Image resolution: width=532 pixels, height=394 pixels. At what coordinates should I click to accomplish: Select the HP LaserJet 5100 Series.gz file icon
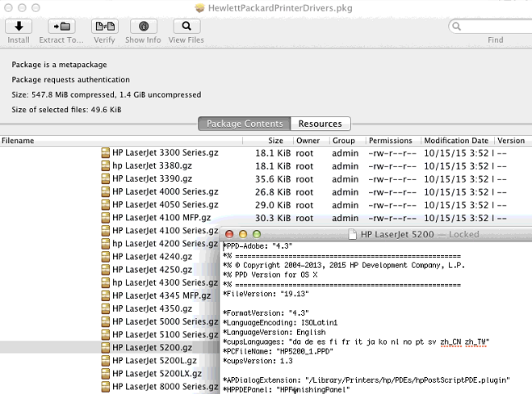(106, 334)
